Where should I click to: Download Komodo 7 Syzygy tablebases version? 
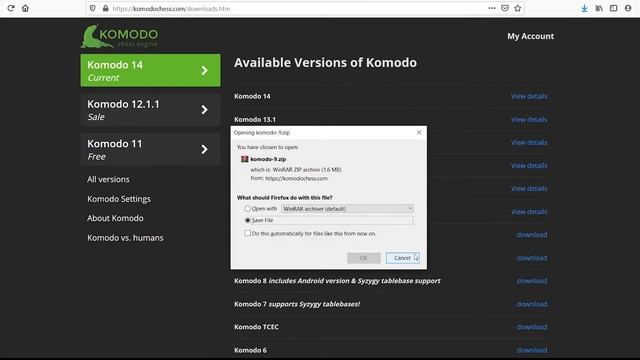tap(532, 304)
